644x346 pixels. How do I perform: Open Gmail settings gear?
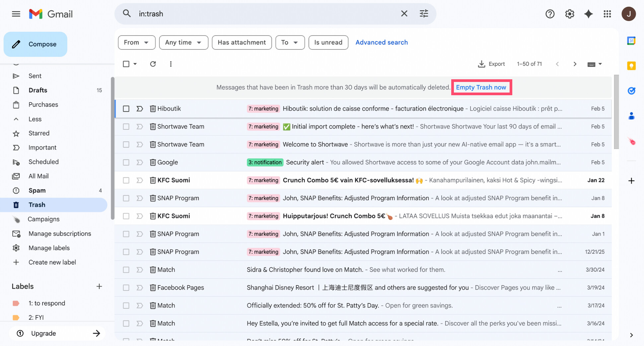point(569,14)
